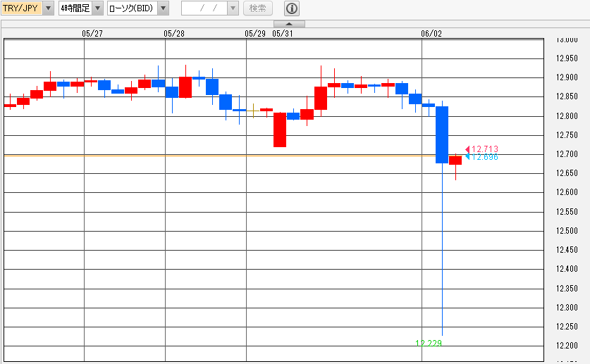Click the 12.850 price axis label
The height and width of the screenshot is (364, 590).
pos(567,96)
